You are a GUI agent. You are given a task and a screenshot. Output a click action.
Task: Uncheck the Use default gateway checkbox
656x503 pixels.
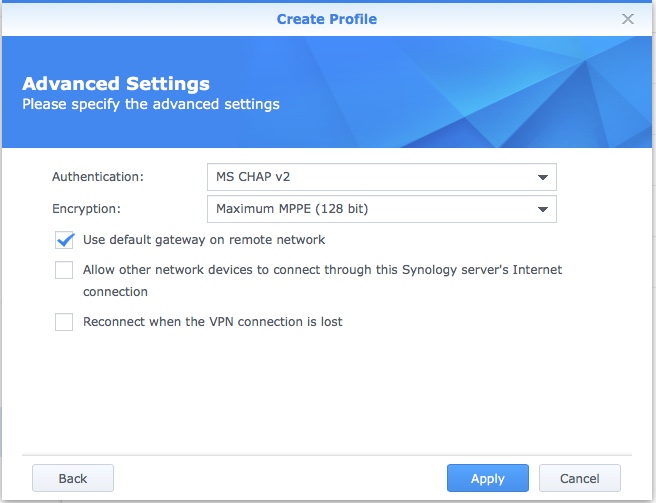pos(65,240)
